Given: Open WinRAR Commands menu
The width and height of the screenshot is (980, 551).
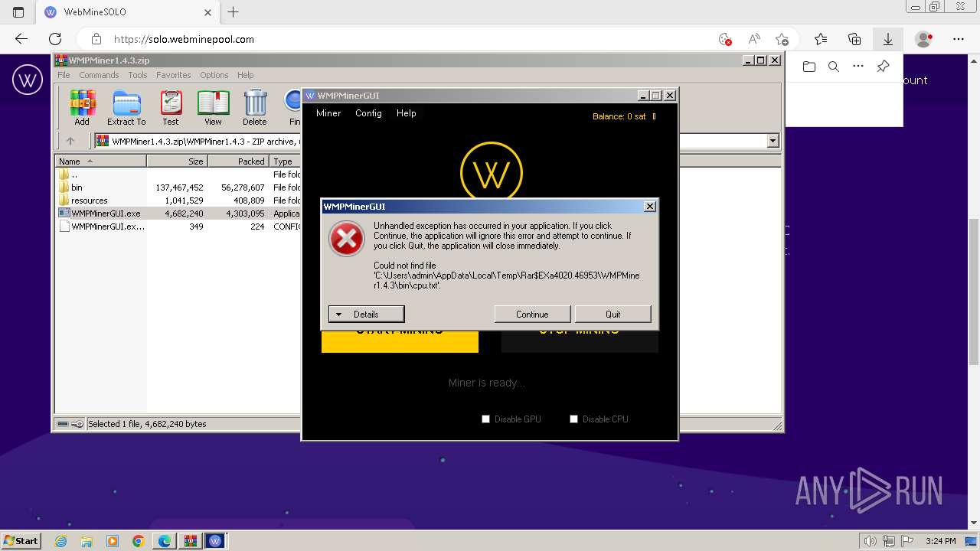Looking at the screenshot, I should pos(99,75).
